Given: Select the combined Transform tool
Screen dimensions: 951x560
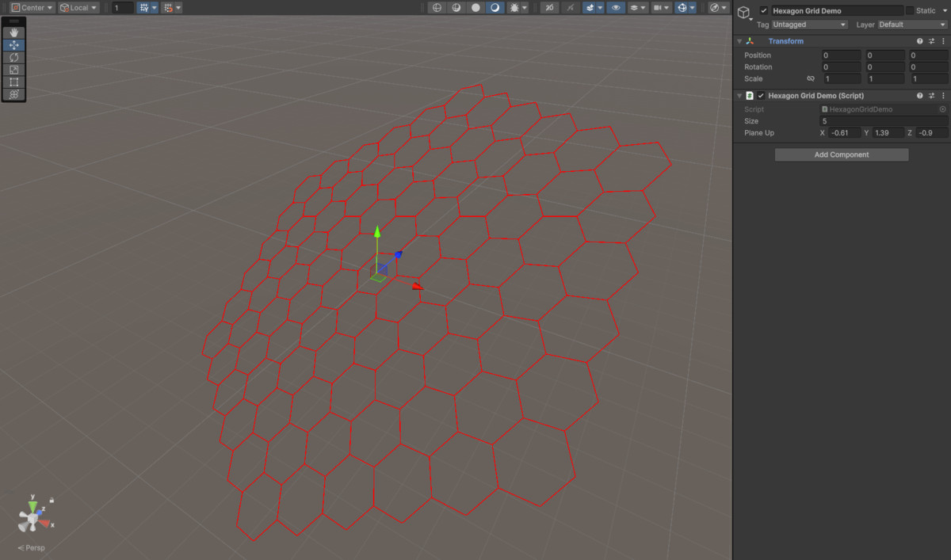Looking at the screenshot, I should (14, 94).
